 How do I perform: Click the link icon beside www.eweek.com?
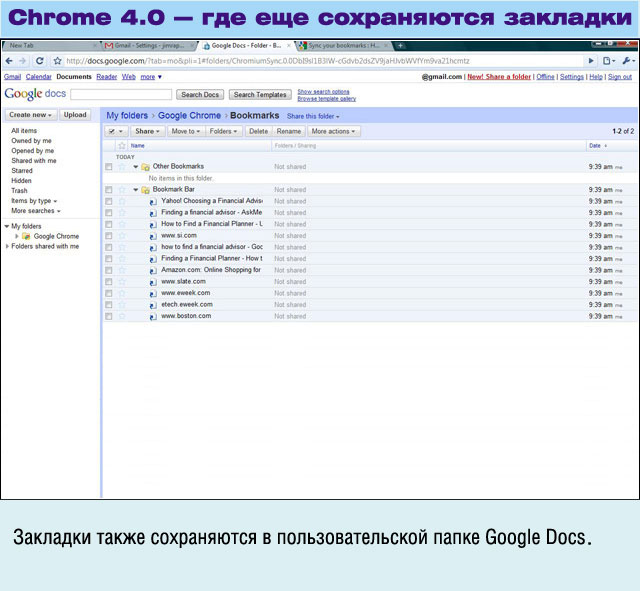[153, 293]
